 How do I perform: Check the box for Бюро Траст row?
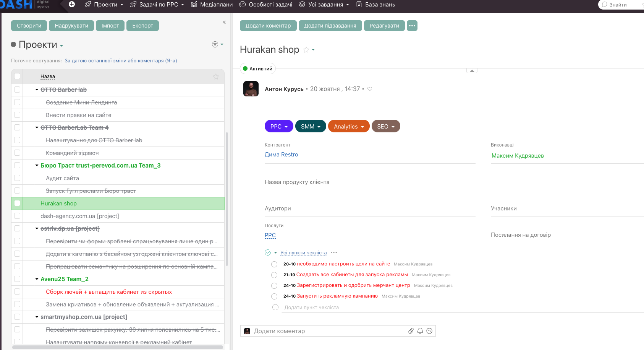point(17,165)
